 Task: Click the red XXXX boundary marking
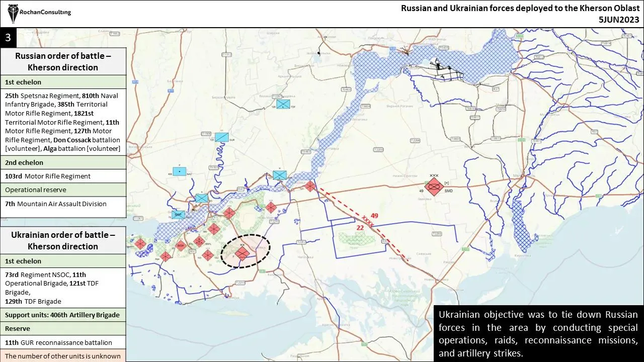coord(368,222)
